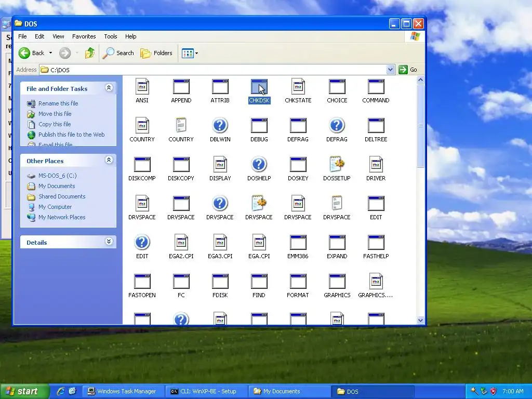This screenshot has height=399, width=532.
Task: Open My Network Places link
Action: click(62, 217)
